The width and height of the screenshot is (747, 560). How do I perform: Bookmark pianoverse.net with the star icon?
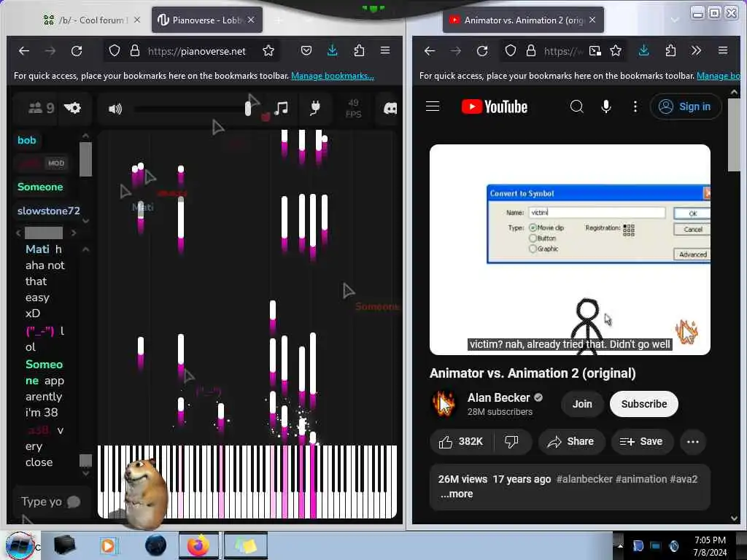point(268,50)
